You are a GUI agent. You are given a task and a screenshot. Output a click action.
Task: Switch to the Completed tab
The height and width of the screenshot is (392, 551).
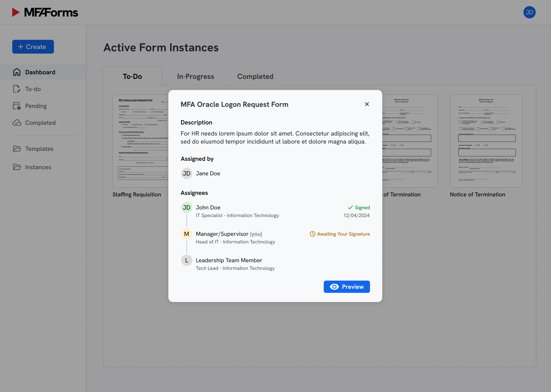point(255,76)
